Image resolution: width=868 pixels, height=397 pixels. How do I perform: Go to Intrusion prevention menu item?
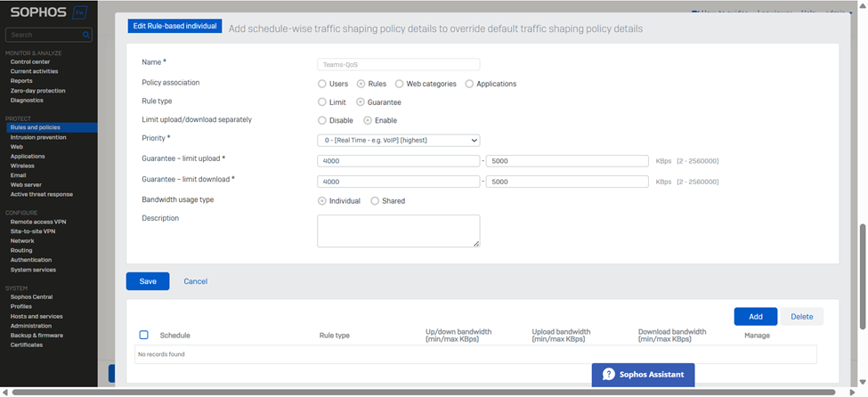pos(38,137)
